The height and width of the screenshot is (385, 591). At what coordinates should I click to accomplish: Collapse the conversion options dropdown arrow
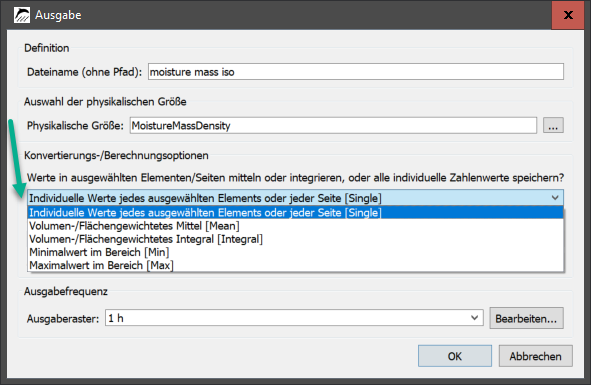click(x=555, y=198)
